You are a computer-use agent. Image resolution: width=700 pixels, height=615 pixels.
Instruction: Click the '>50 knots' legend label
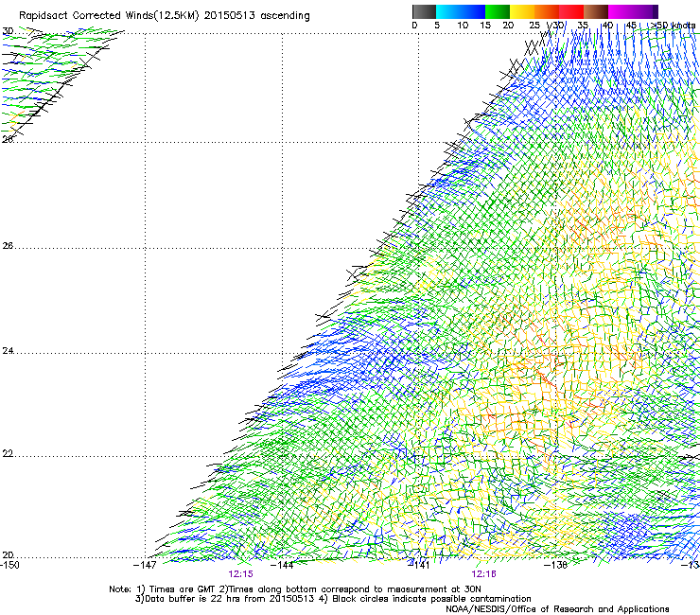click(674, 25)
